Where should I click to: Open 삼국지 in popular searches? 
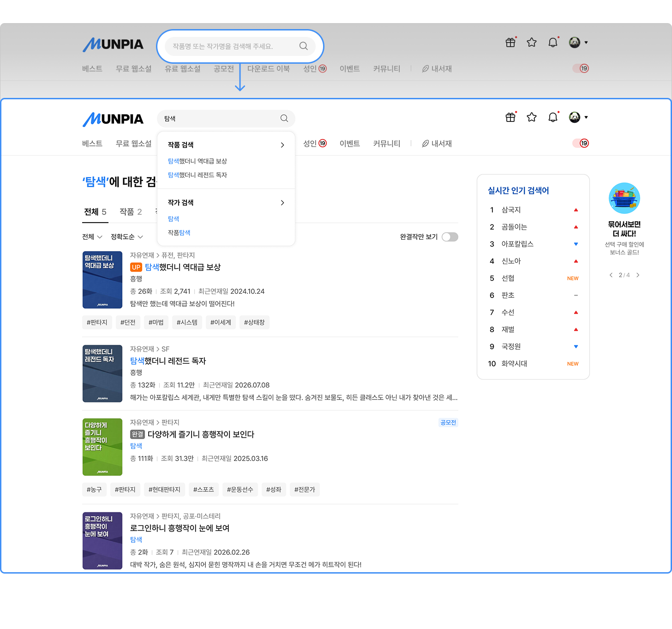(x=511, y=210)
